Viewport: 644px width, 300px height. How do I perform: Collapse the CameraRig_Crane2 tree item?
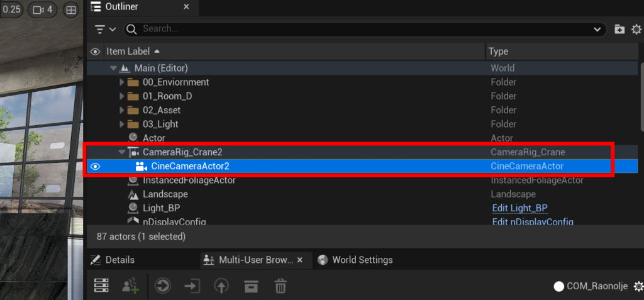(x=122, y=152)
